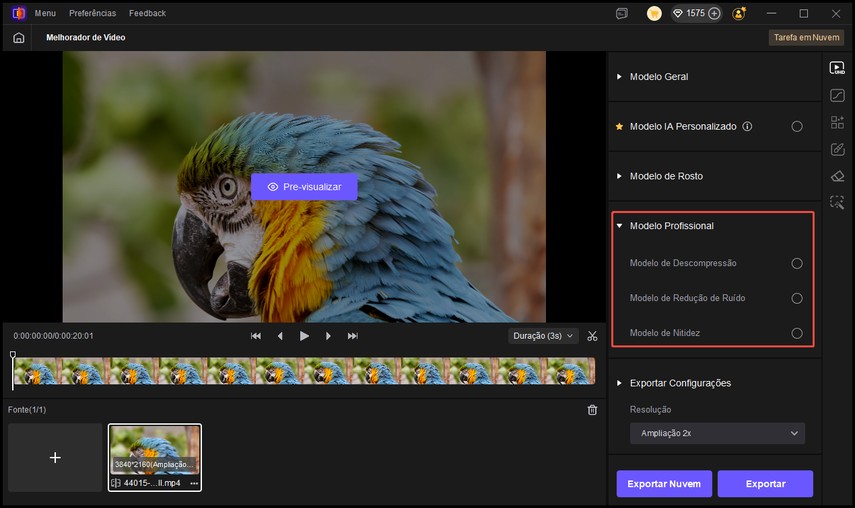This screenshot has width=855, height=508.
Task: Step forward one frame
Action: coord(328,336)
